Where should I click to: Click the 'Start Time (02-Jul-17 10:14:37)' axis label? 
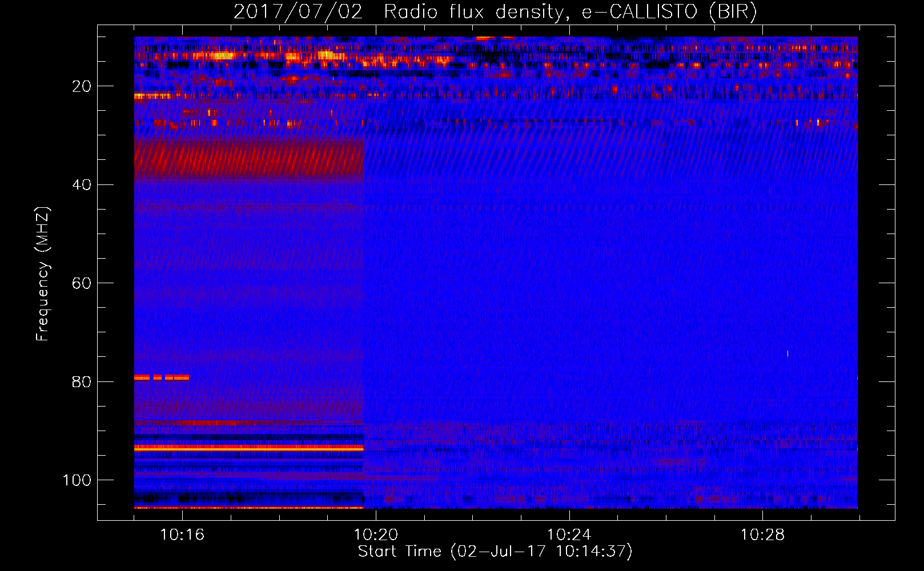click(x=496, y=552)
